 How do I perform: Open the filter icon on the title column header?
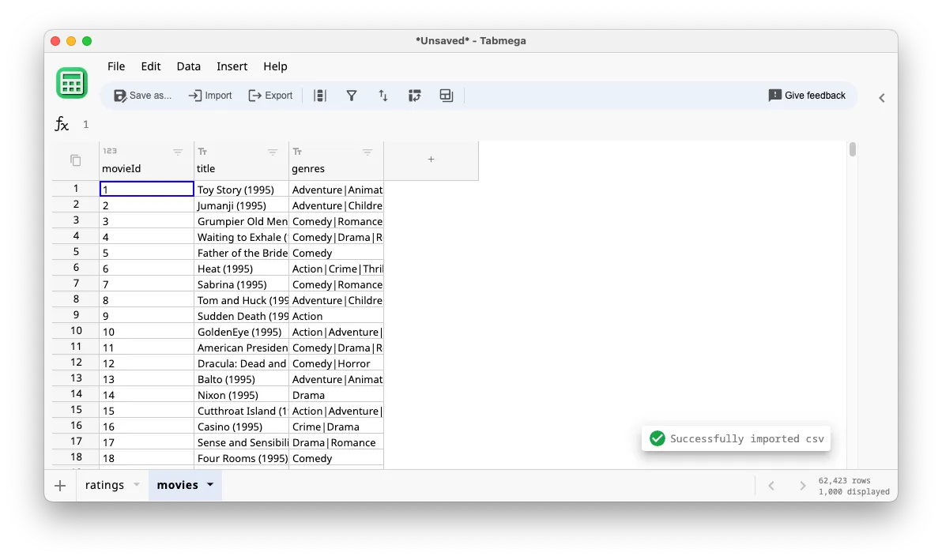point(273,152)
